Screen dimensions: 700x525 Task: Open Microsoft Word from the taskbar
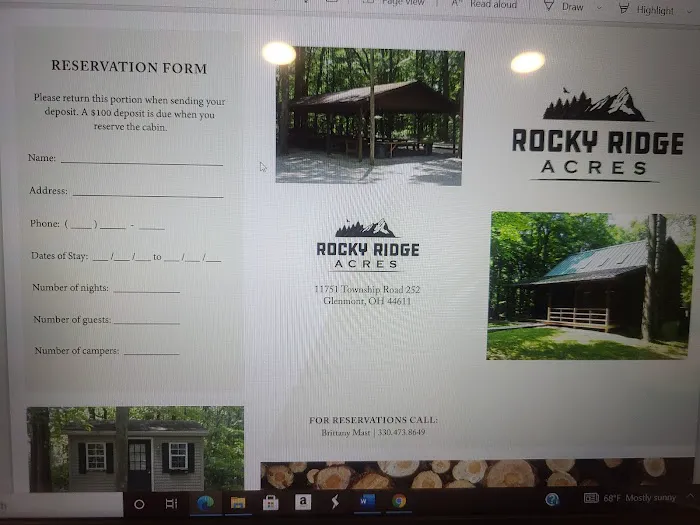367,501
